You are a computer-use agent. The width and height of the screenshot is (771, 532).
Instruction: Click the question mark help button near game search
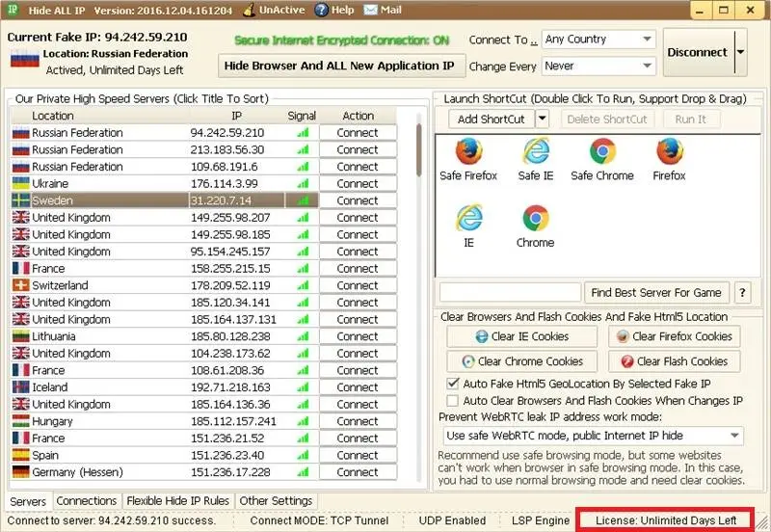point(742,293)
